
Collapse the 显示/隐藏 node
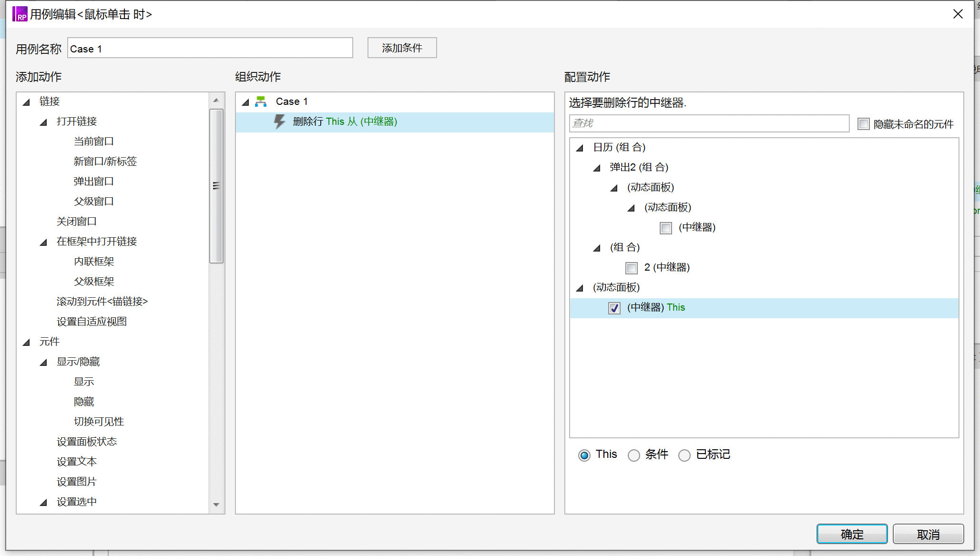[44, 362]
